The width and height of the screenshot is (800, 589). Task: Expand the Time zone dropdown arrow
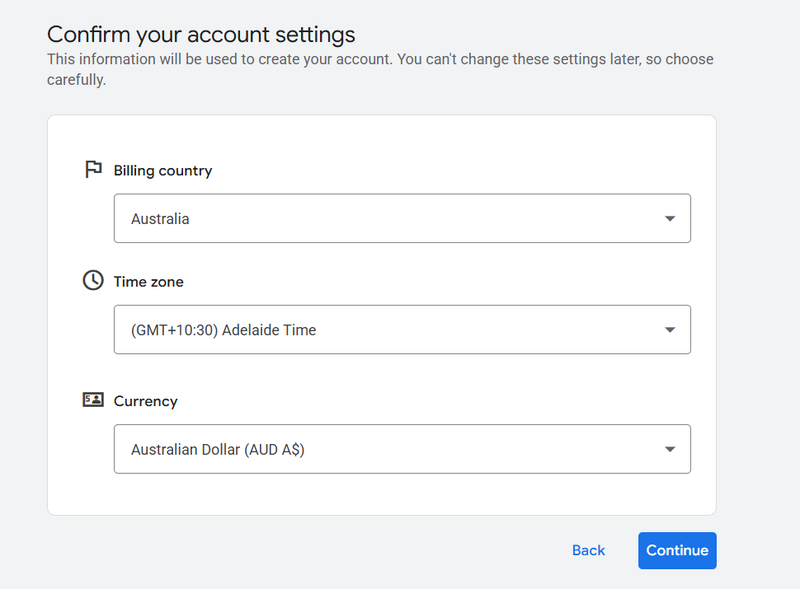[670, 330]
